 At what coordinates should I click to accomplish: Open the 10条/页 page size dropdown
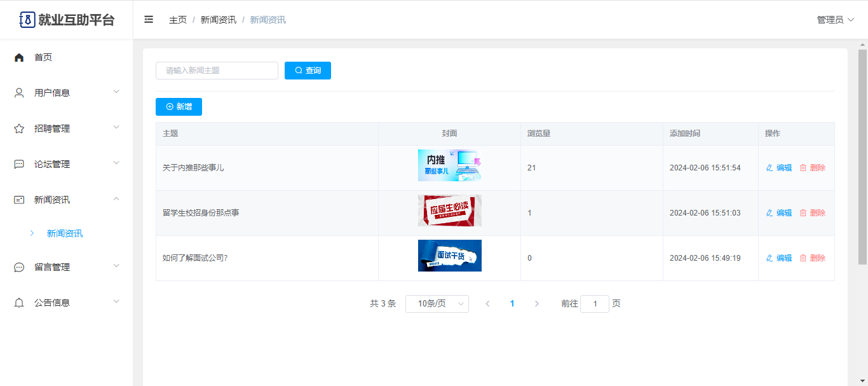437,304
